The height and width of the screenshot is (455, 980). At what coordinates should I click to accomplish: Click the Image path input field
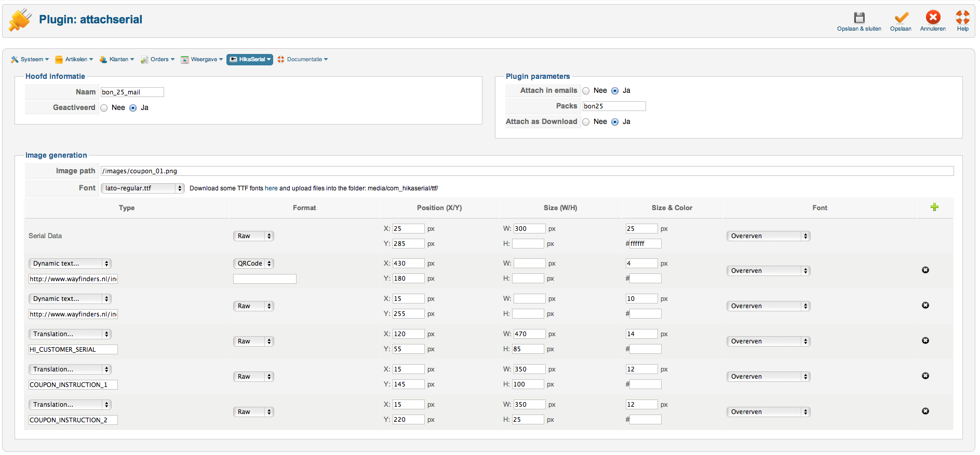[x=527, y=171]
